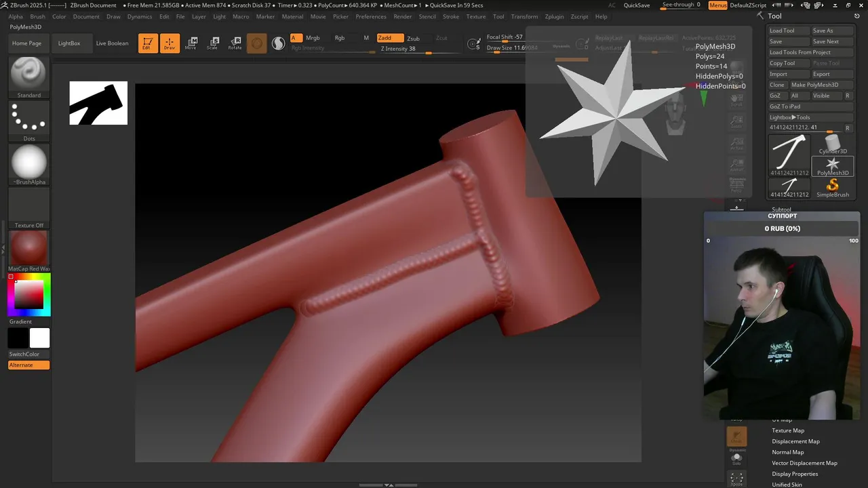Image resolution: width=868 pixels, height=488 pixels.
Task: Click the Xpose icon
Action: point(736,479)
